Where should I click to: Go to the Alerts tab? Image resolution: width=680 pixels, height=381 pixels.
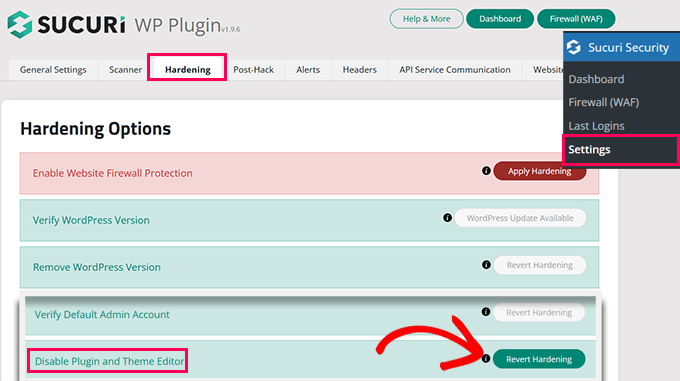coord(308,69)
